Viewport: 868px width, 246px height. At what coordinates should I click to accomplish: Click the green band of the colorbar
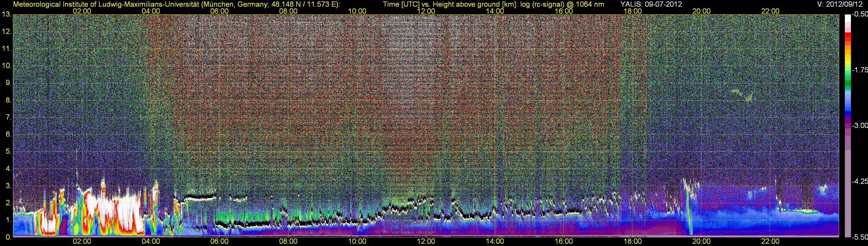pos(847,79)
